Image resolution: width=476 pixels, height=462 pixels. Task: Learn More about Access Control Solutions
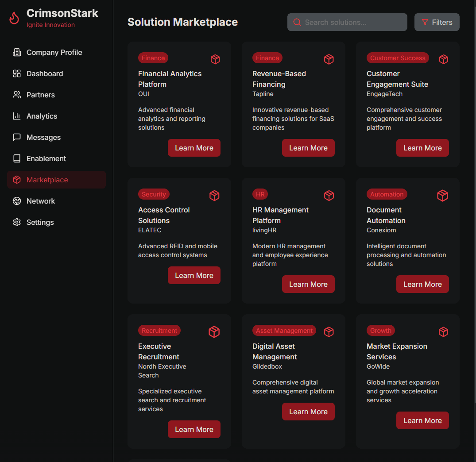194,275
